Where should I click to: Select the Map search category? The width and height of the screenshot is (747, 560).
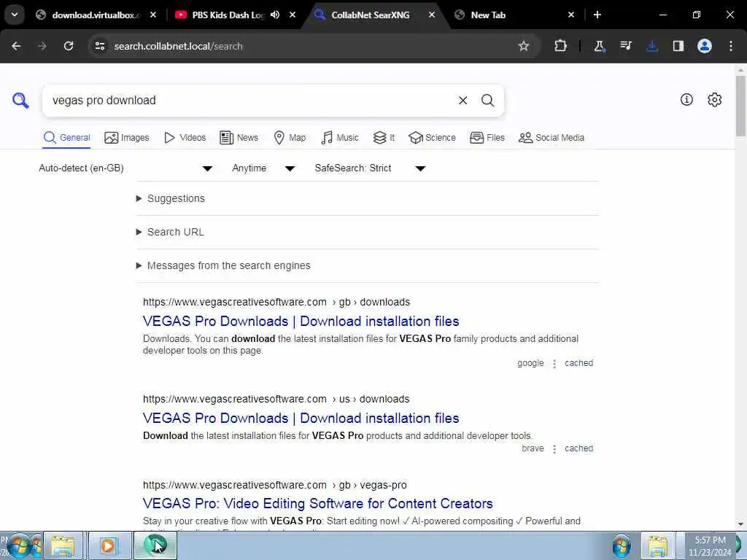[290, 138]
